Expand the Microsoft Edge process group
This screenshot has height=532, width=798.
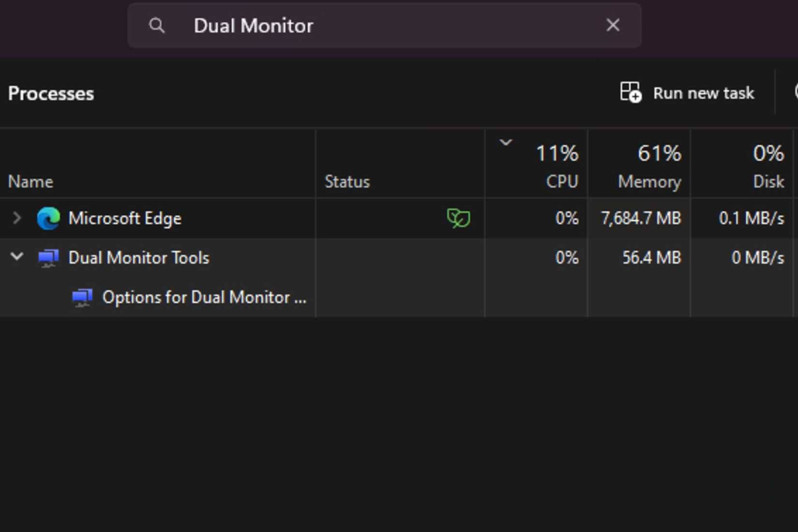click(16, 218)
